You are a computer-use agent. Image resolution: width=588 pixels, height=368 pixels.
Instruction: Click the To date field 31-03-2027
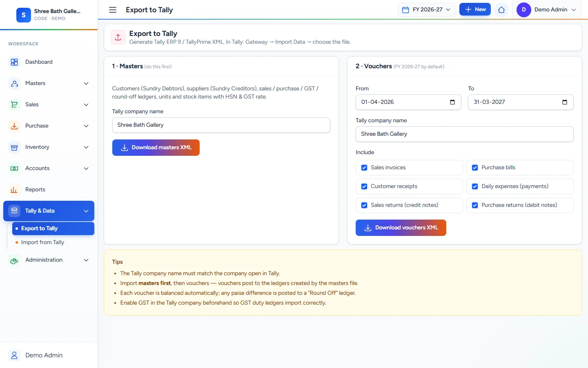click(x=521, y=102)
